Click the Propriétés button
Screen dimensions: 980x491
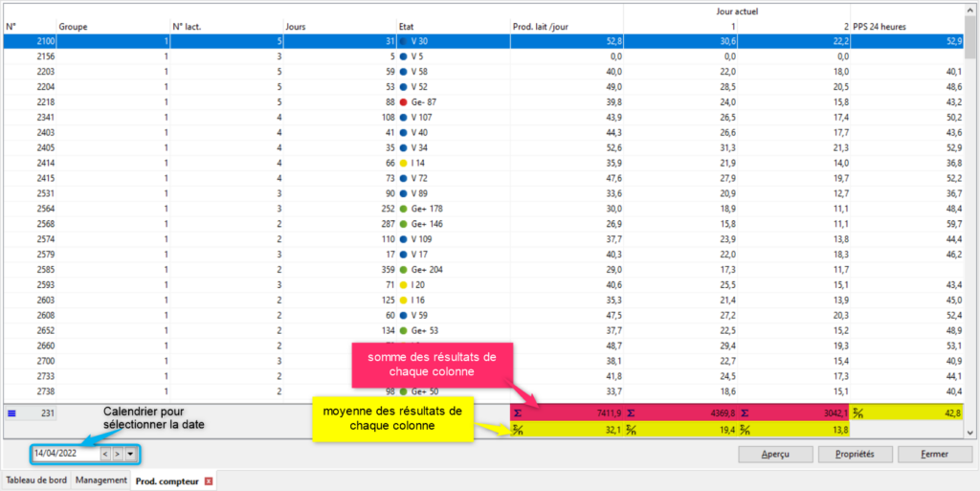tap(848, 454)
